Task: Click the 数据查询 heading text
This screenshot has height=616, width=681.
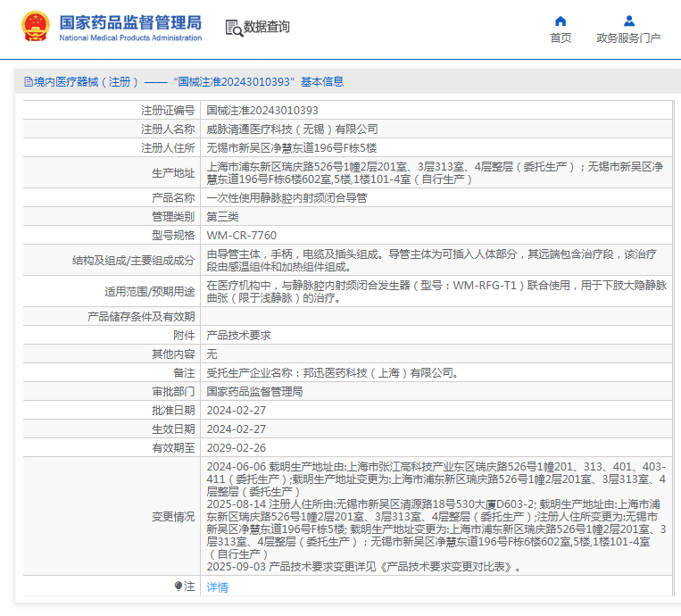Action: (x=267, y=28)
